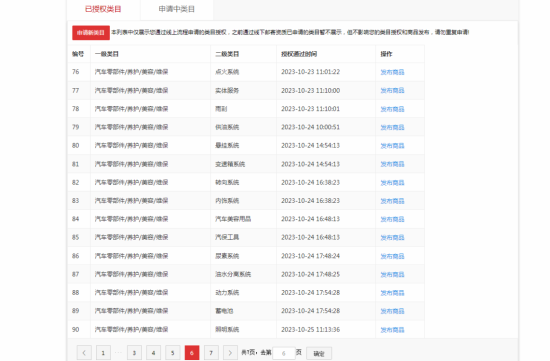Click the pagination ellipsis between pages
Image resolution: width=550 pixels, height=361 pixels.
[119, 352]
